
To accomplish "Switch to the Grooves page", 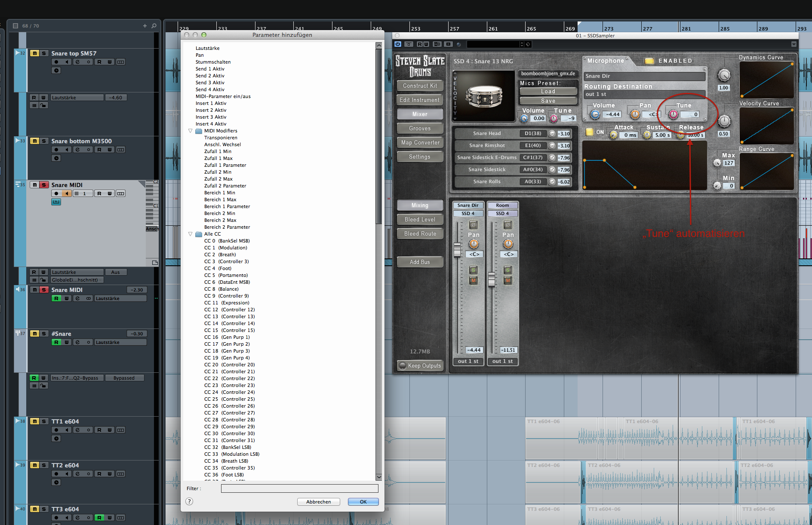I will point(420,129).
